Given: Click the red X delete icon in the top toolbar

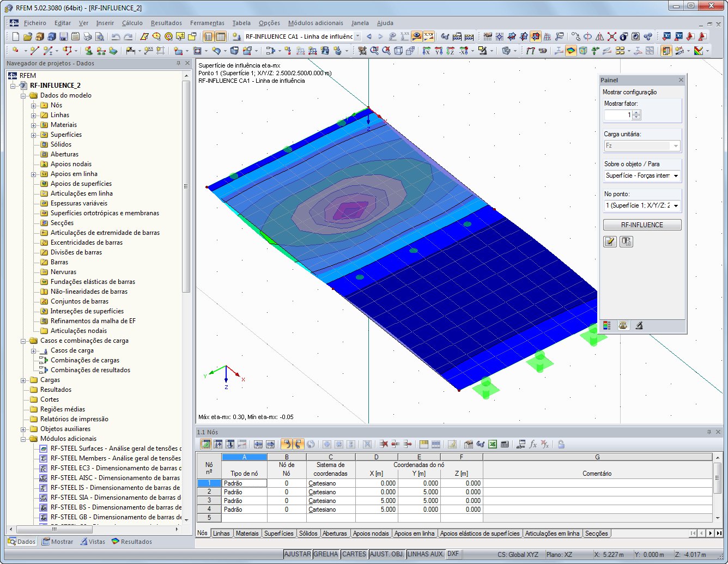Looking at the screenshot, I should pos(612,37).
